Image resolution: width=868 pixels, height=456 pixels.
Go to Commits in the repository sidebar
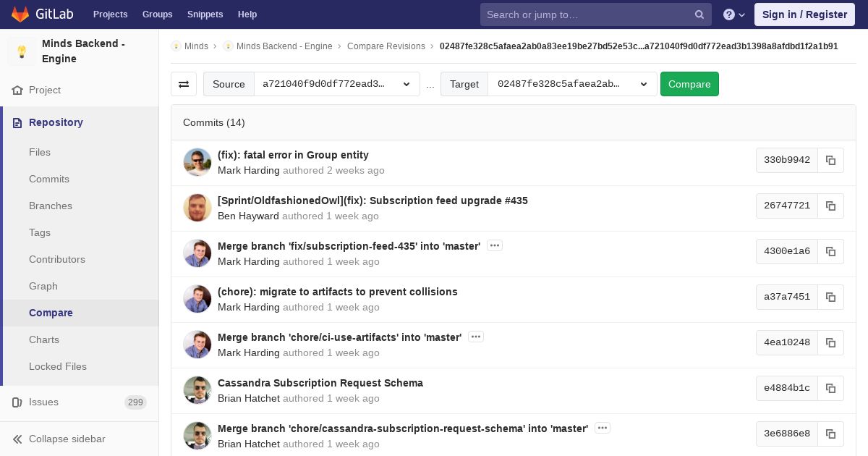pyautogui.click(x=49, y=179)
